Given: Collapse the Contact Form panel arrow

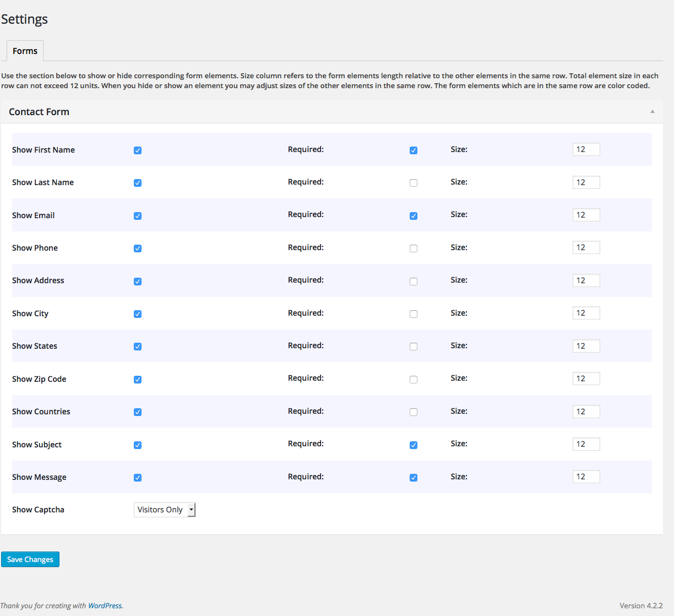Looking at the screenshot, I should [x=652, y=111].
